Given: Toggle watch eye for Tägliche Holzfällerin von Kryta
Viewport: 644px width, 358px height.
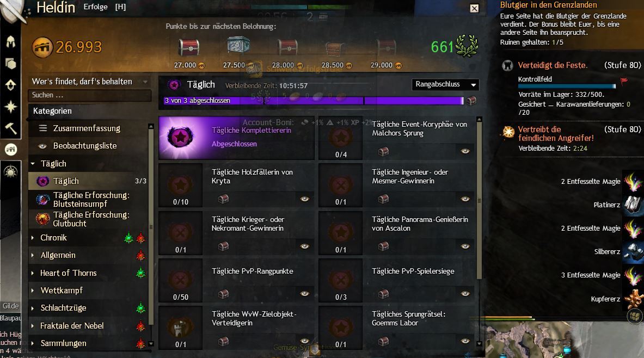Looking at the screenshot, I should [x=304, y=199].
